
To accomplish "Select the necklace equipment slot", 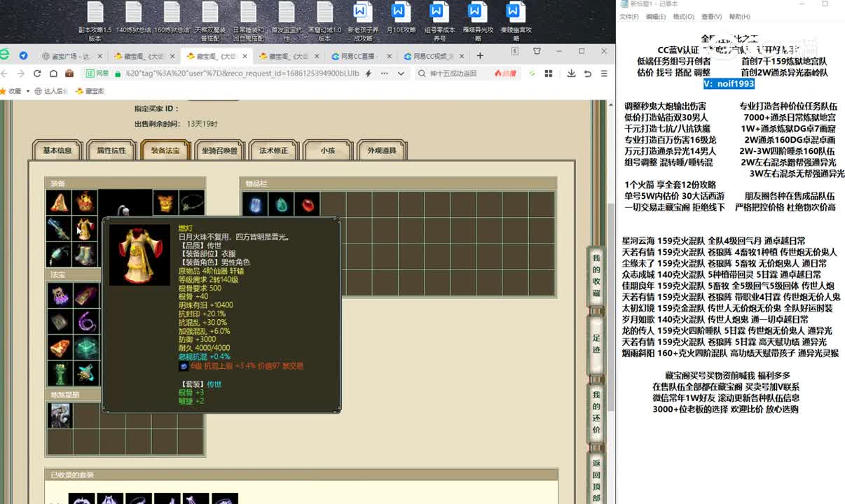I will point(191,203).
